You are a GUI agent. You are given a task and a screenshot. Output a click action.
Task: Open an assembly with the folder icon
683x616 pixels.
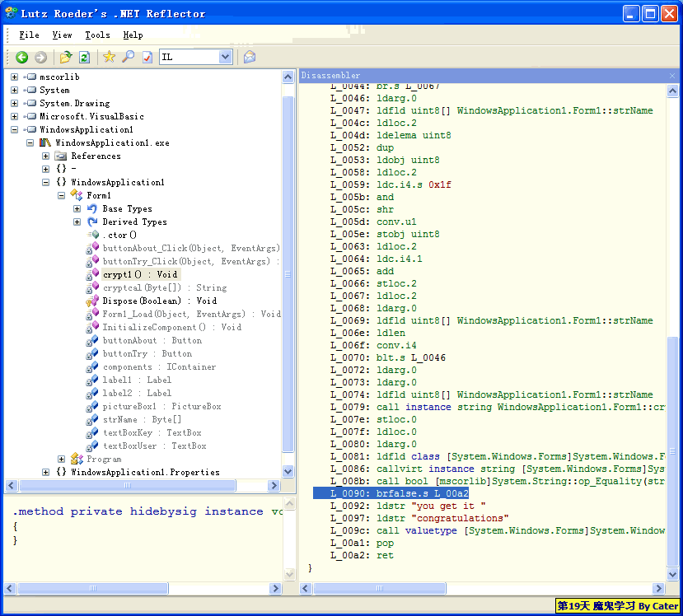pyautogui.click(x=66, y=57)
